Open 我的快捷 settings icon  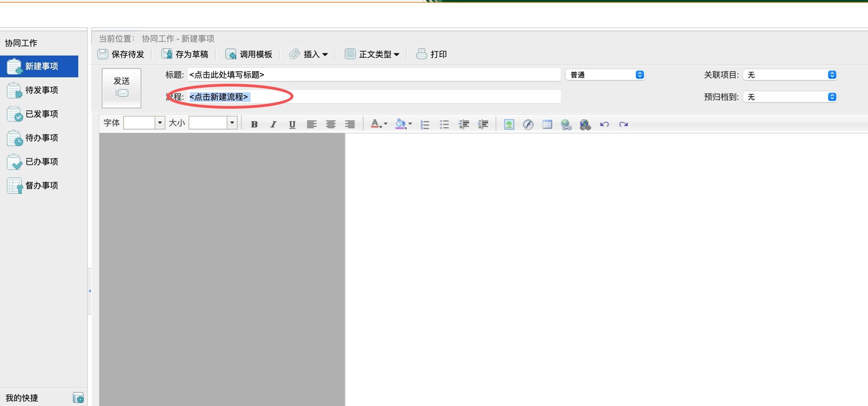78,397
